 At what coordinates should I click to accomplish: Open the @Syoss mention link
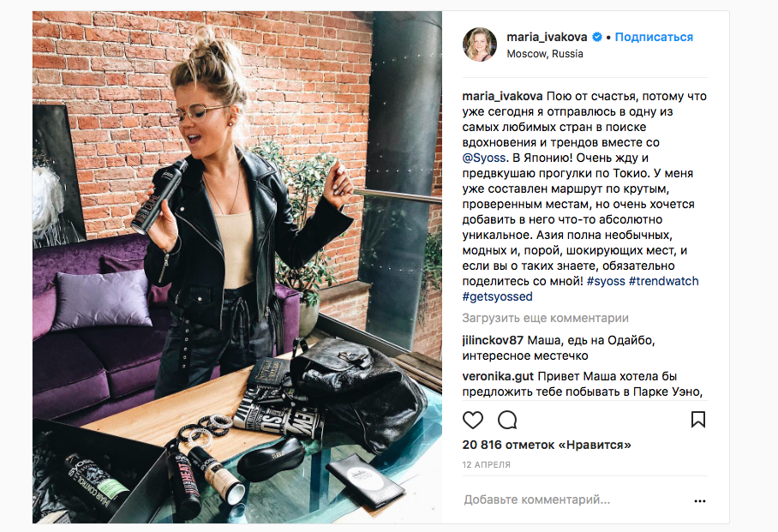point(484,158)
